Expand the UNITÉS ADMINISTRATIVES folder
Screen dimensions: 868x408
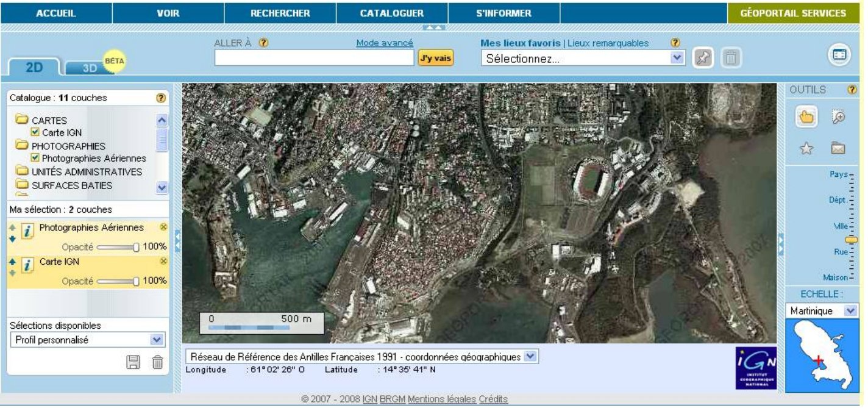click(79, 171)
